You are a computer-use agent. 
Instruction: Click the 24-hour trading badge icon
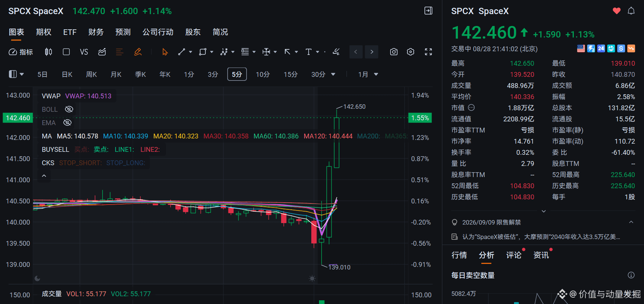pyautogui.click(x=601, y=49)
